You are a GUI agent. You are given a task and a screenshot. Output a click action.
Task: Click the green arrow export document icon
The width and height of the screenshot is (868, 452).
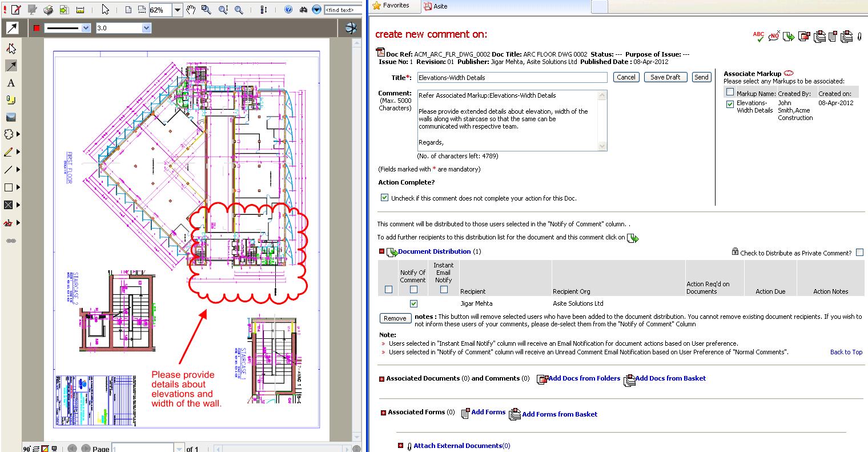tap(65, 10)
